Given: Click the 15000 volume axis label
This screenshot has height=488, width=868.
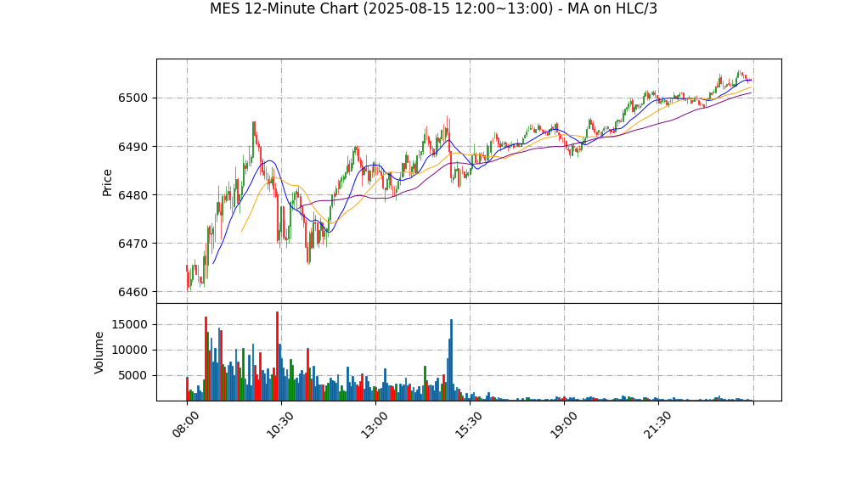Looking at the screenshot, I should [x=130, y=324].
